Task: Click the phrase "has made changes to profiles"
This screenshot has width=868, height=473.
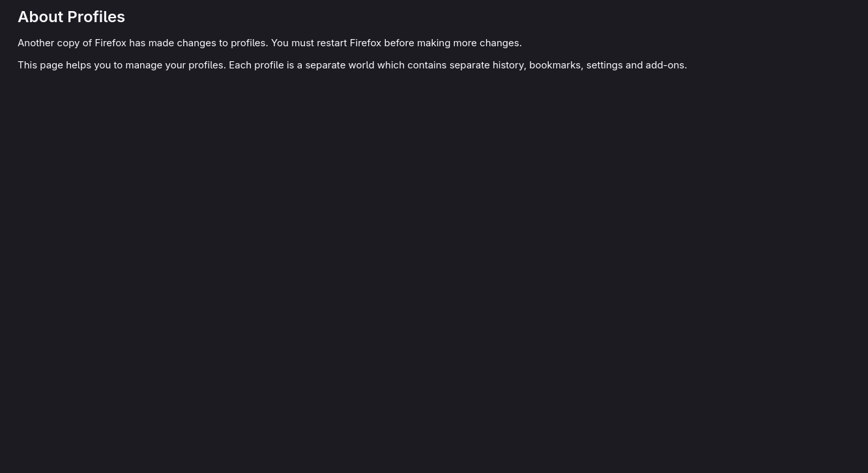Action: coord(197,43)
